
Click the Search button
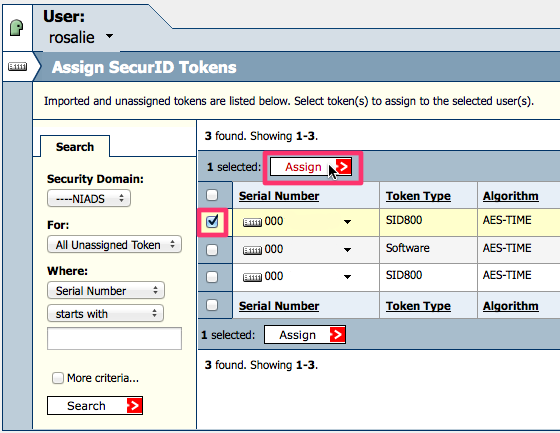click(95, 405)
